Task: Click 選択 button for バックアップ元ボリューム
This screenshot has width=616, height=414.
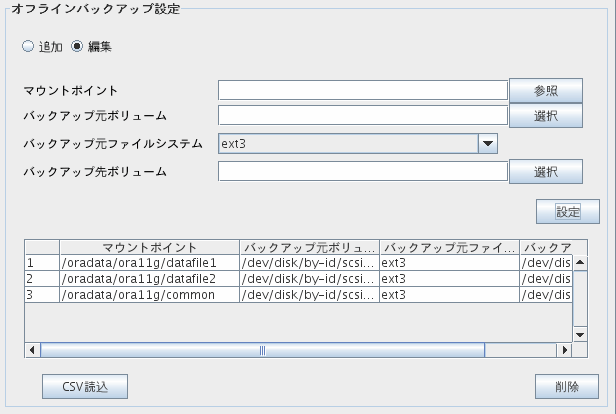Action: click(x=546, y=115)
